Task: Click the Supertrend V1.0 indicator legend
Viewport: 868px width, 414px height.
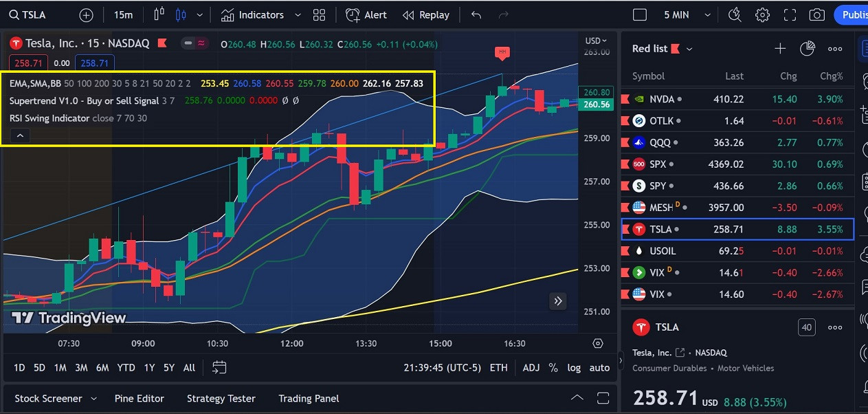Action: [x=84, y=100]
